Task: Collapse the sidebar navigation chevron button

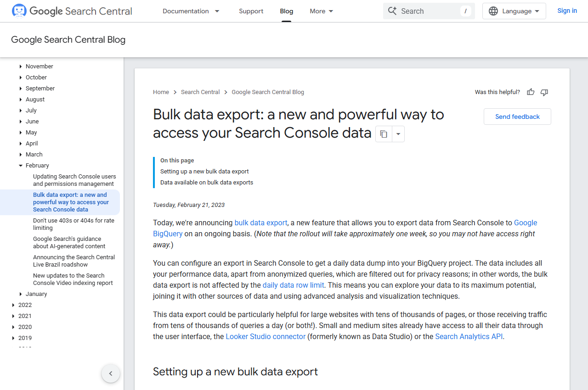Action: 111,373
